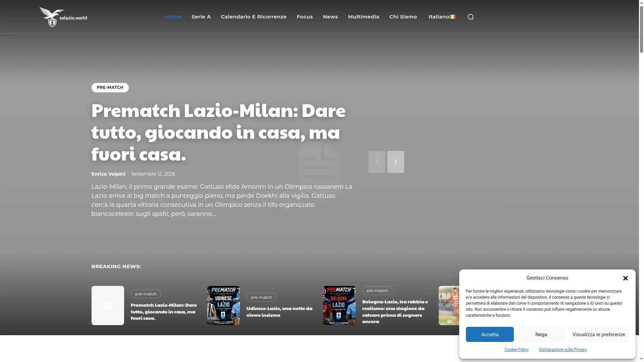The width and height of the screenshot is (644, 362).
Task: Open the Home menu item
Action: point(173,17)
